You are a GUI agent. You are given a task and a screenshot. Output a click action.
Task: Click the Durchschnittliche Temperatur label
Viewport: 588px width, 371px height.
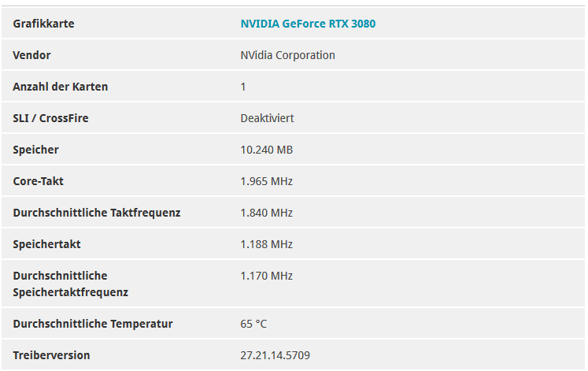93,324
